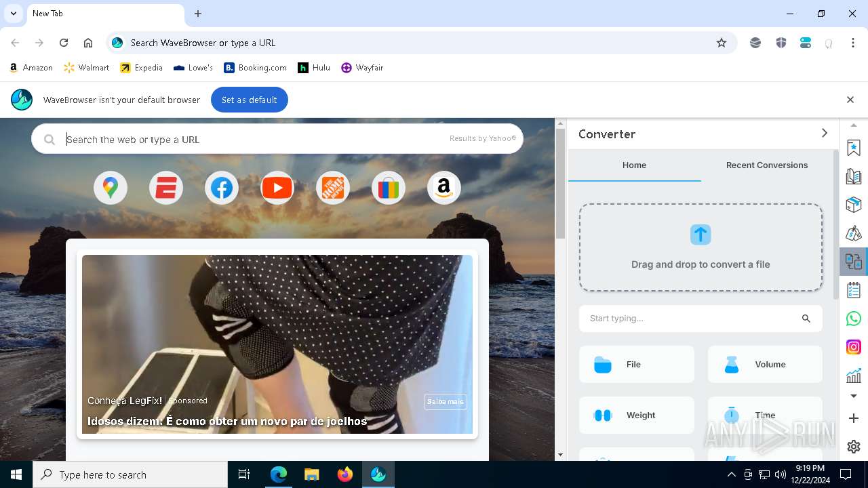Viewport: 868px width, 488px height.
Task: Open File Explorer from the taskbar
Action: click(x=312, y=474)
